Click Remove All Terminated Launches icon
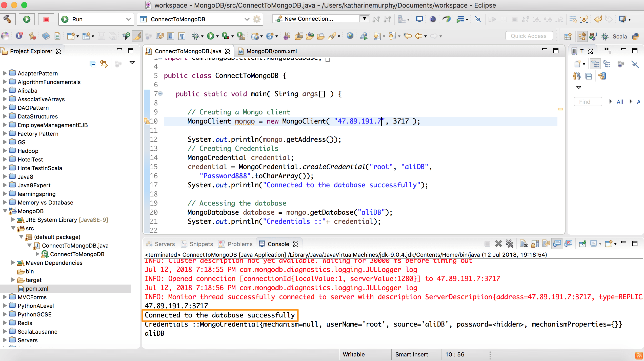Image resolution: width=644 pixels, height=361 pixels. [510, 244]
